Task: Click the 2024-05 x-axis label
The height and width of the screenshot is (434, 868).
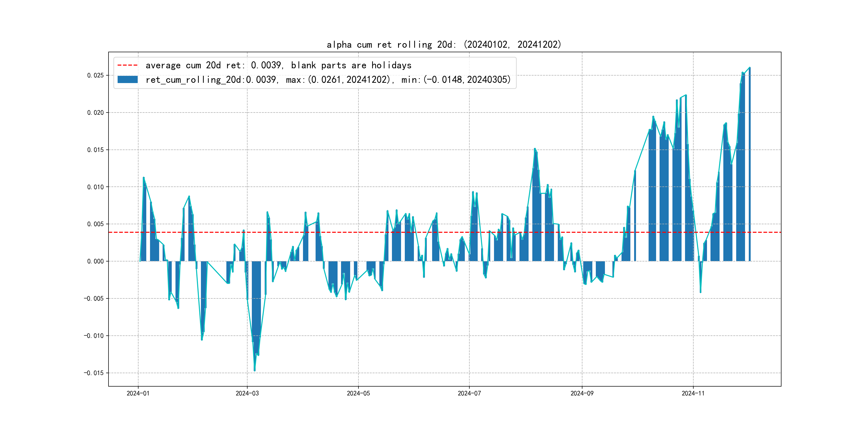Action: tap(358, 393)
